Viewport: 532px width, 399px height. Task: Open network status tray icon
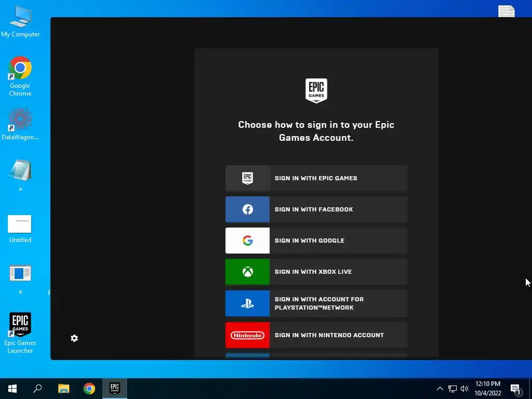click(x=453, y=389)
